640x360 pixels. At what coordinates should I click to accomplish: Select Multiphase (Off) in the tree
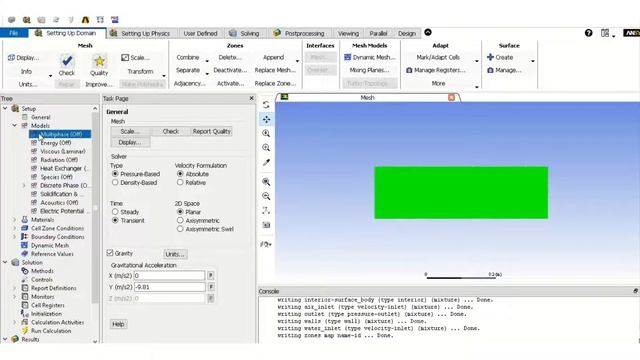(x=60, y=134)
